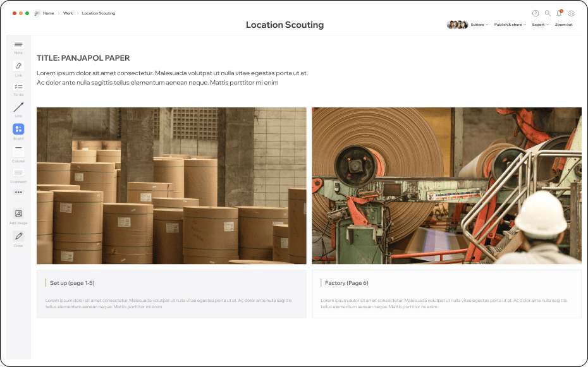Open the notifications bell

(x=559, y=13)
